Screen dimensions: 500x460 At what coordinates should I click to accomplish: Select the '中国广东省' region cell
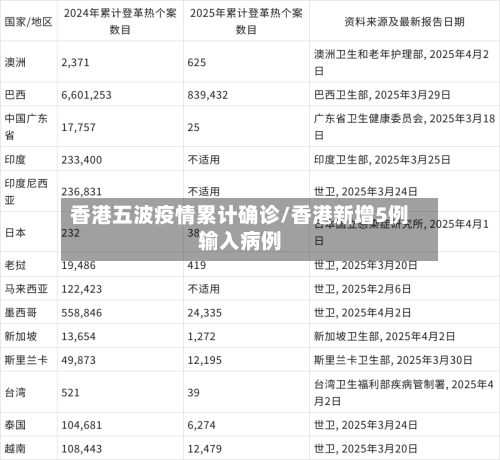26,127
